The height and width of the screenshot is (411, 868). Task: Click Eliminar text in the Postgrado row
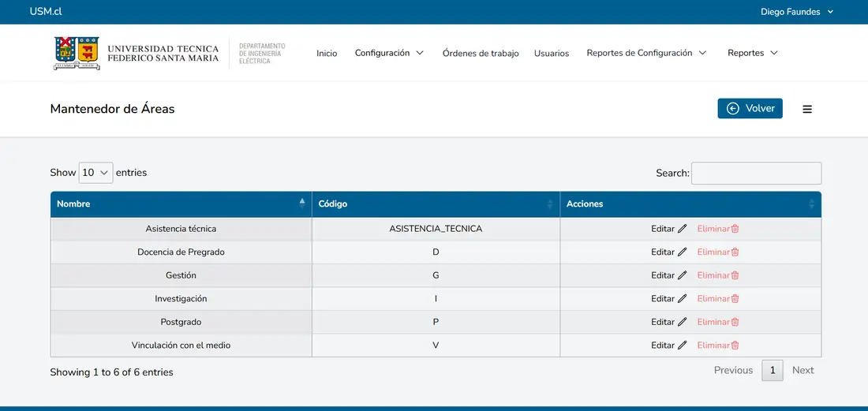tap(713, 321)
